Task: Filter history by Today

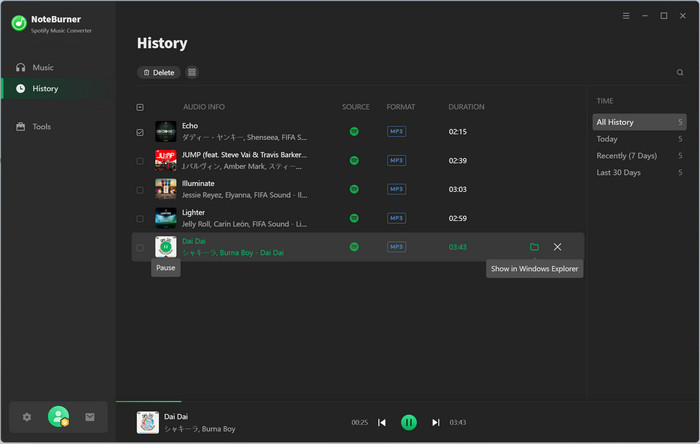Action: point(639,139)
